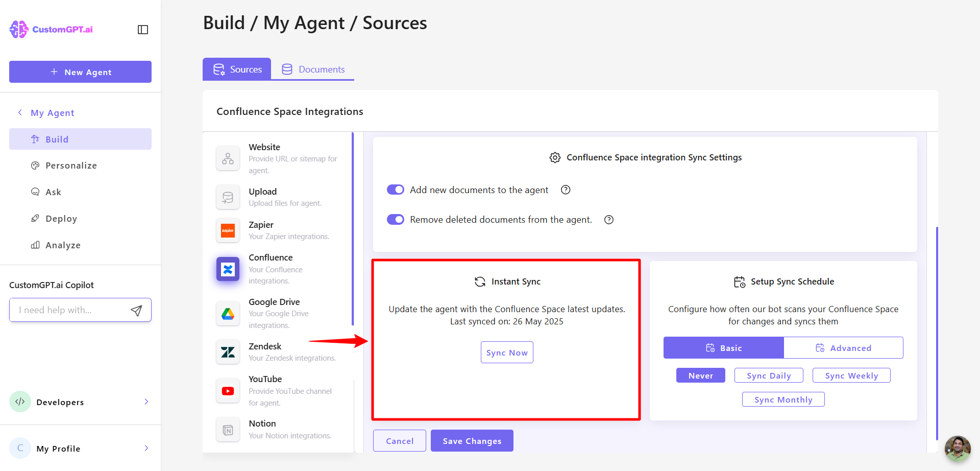Click the Build section icon in sidebar

35,139
